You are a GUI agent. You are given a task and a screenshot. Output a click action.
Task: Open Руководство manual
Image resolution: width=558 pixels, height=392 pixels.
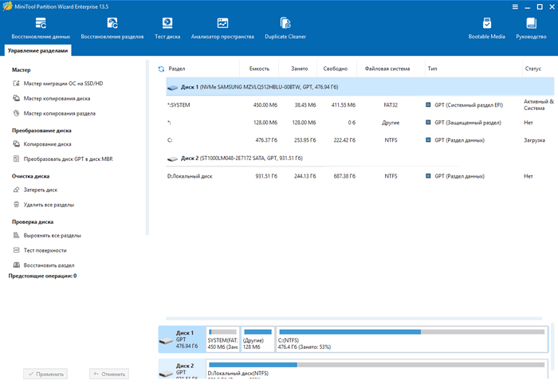click(531, 28)
